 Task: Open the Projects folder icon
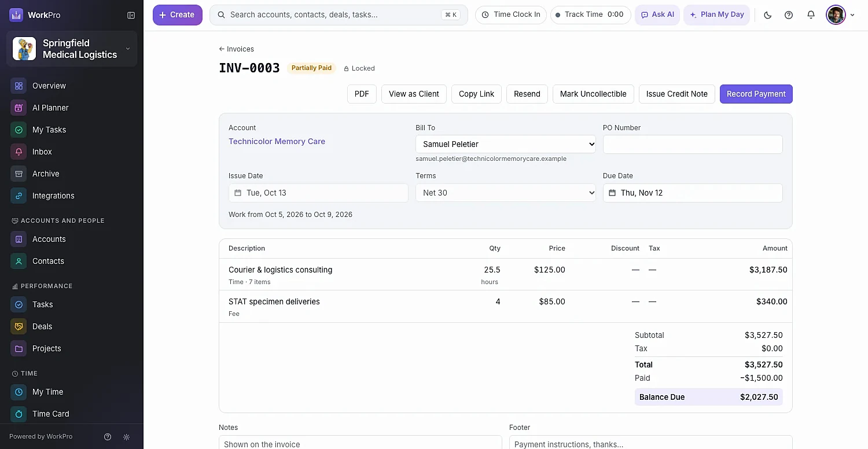(x=19, y=348)
